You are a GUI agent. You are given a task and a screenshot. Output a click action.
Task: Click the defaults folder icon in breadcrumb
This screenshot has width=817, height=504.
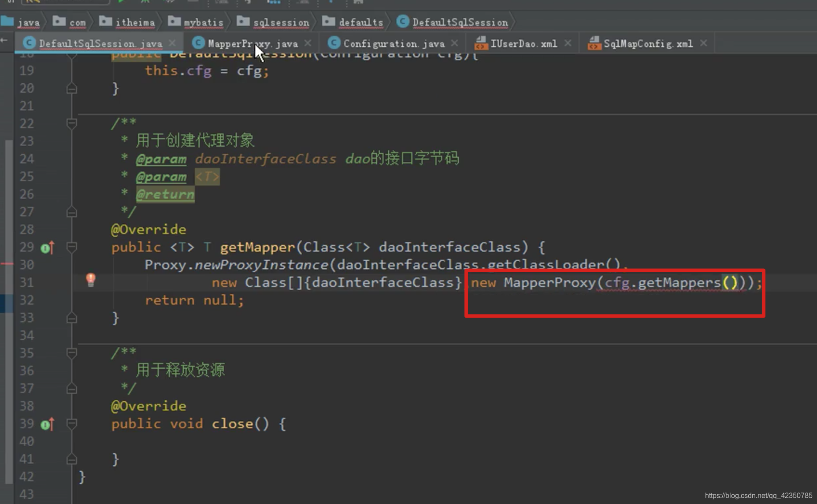pos(329,21)
